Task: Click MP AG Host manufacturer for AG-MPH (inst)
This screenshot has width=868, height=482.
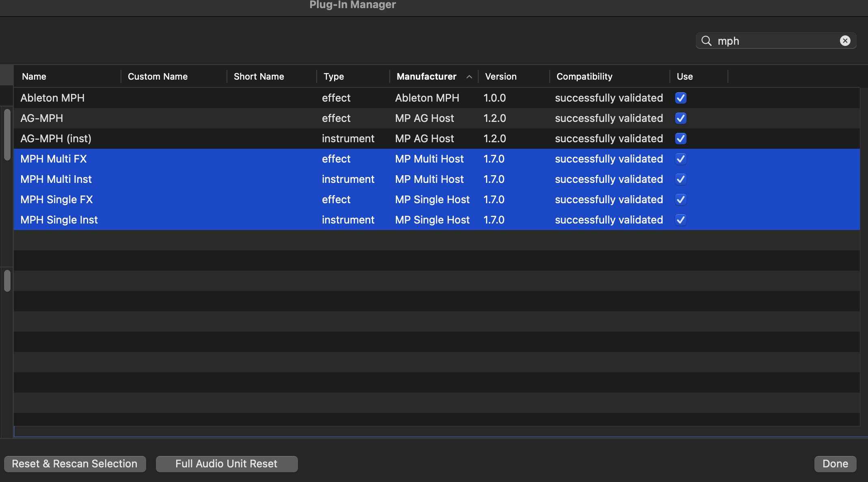Action: click(x=424, y=139)
